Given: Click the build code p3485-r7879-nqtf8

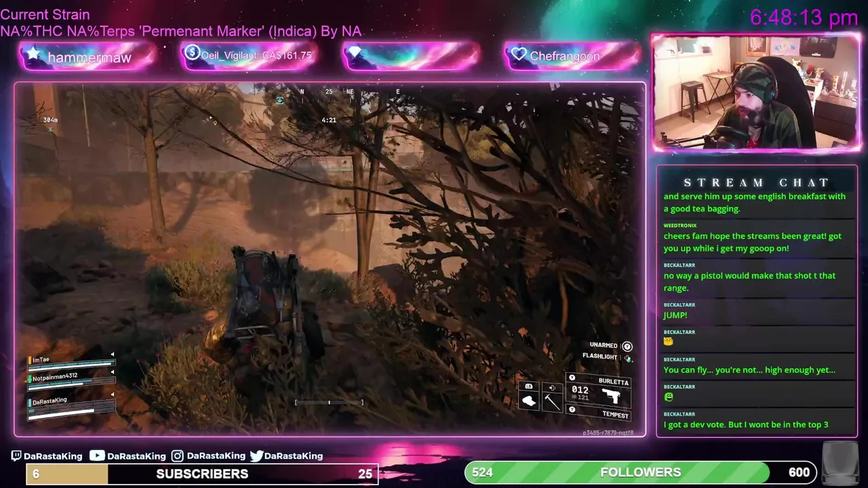Looking at the screenshot, I should click(608, 432).
